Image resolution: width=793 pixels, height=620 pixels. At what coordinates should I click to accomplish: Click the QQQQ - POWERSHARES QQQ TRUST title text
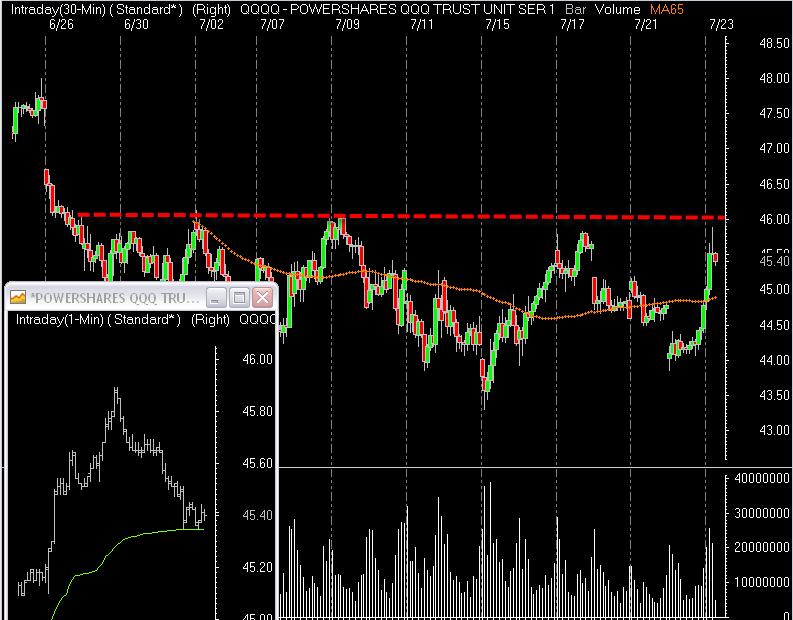(397, 10)
